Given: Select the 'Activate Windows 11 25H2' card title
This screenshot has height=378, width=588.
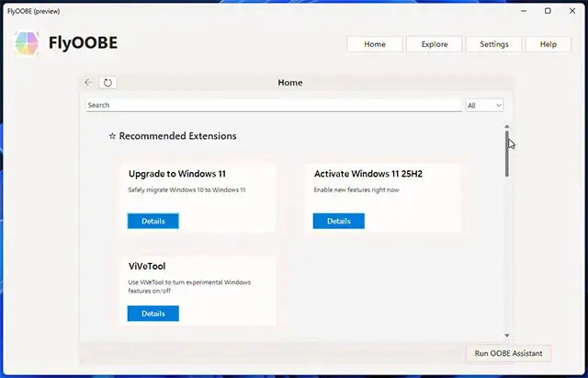Looking at the screenshot, I should pos(368,174).
